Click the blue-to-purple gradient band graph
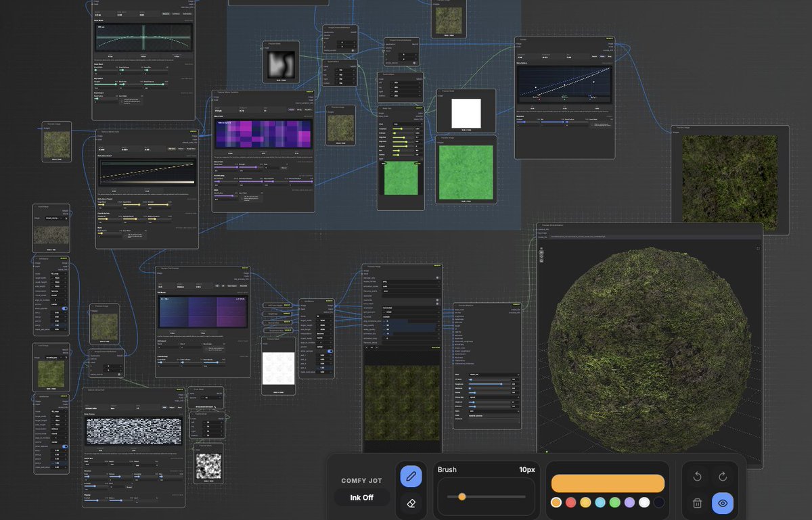812x520 pixels. 202,313
